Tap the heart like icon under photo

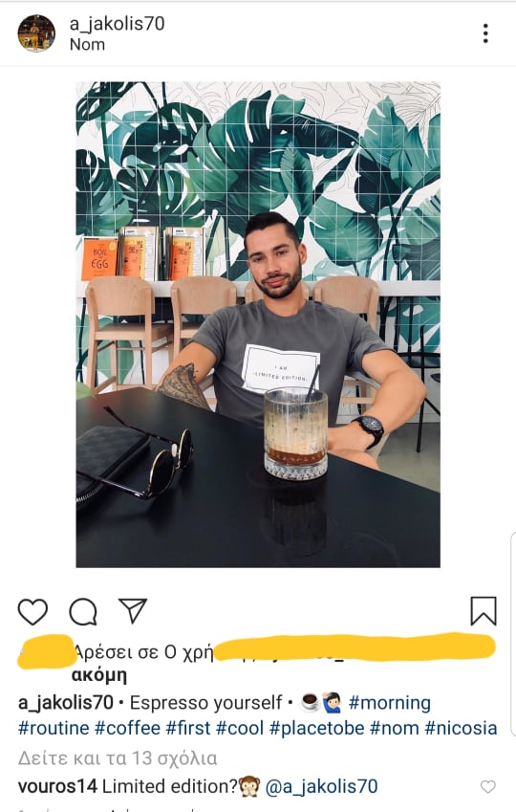click(x=32, y=611)
